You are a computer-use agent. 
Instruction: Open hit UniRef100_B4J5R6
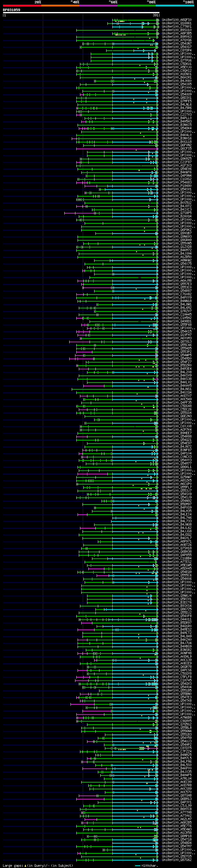point(177,108)
